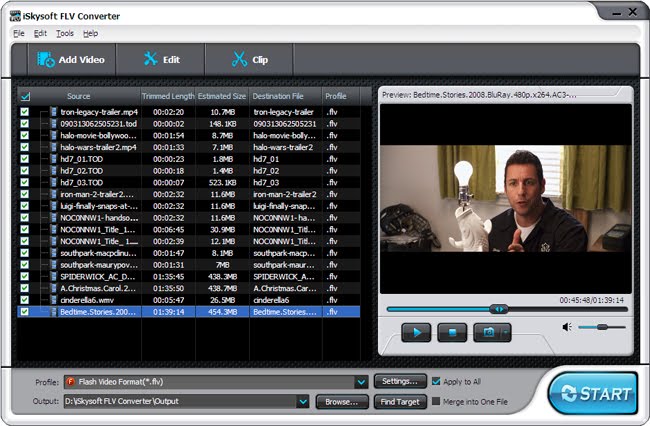Select the southpark-maurypov... row
The width and height of the screenshot is (650, 426).
click(189, 265)
